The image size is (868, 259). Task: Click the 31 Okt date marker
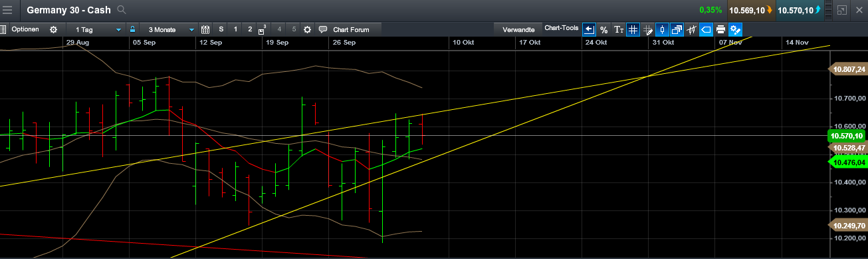(x=663, y=43)
